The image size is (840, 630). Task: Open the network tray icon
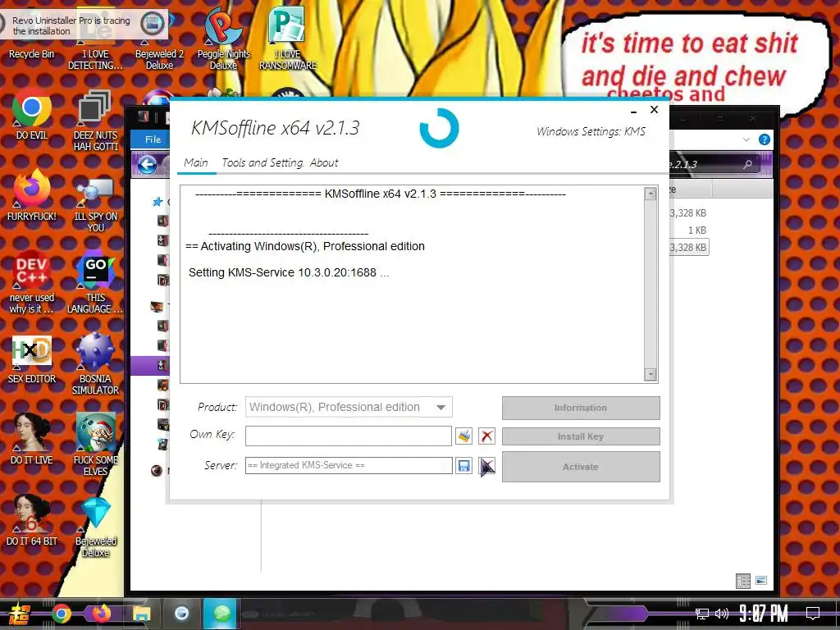coord(702,614)
